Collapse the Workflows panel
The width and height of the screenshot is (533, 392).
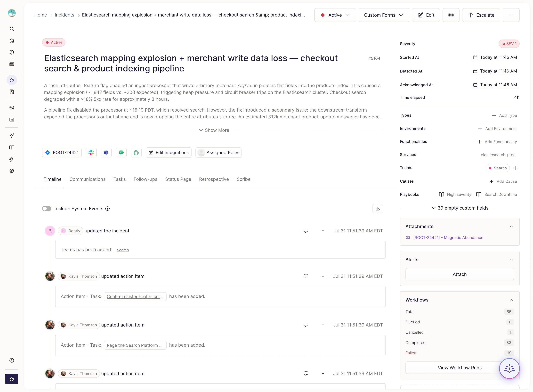(511, 300)
